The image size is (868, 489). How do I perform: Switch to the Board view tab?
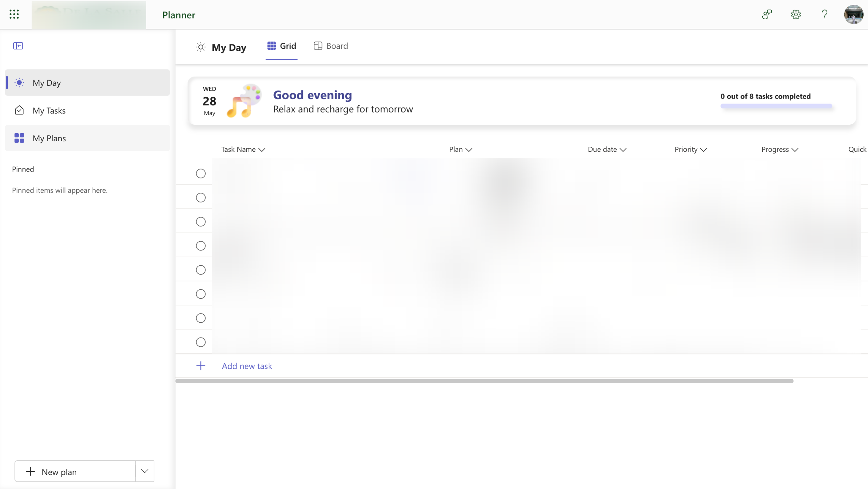pos(331,46)
